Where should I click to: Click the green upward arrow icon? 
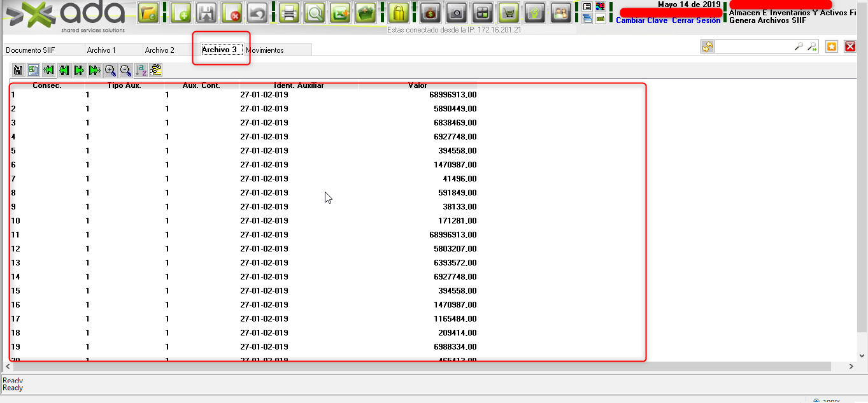536,13
